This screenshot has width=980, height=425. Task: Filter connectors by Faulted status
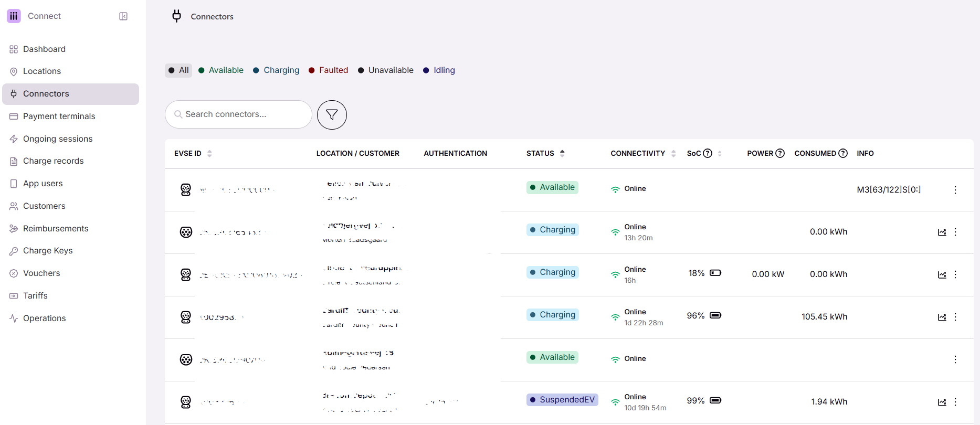pyautogui.click(x=329, y=70)
